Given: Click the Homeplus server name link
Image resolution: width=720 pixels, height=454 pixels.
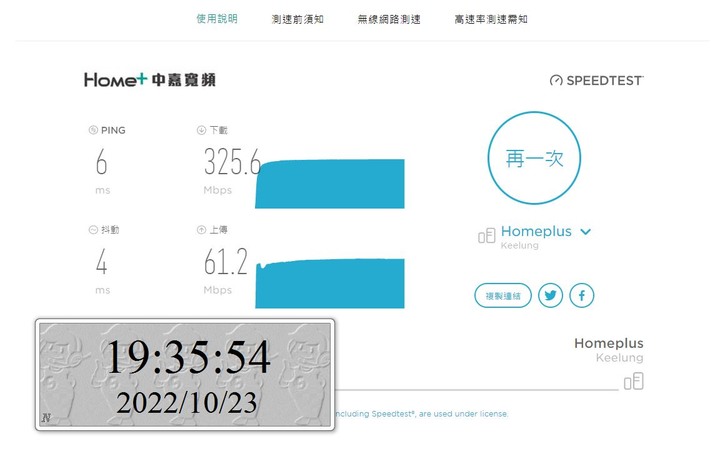Looking at the screenshot, I should pos(536,231).
